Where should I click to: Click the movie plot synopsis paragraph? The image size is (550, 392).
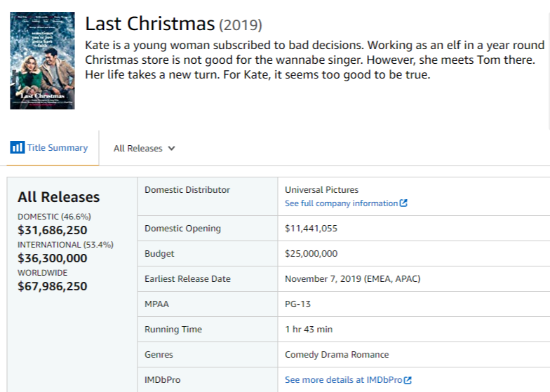click(x=314, y=60)
